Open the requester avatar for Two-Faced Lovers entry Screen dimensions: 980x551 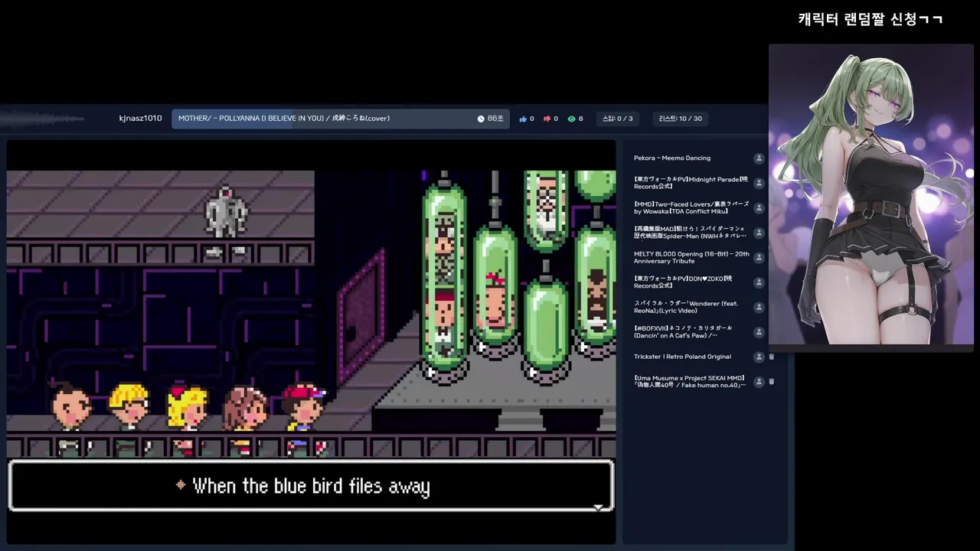coord(759,208)
